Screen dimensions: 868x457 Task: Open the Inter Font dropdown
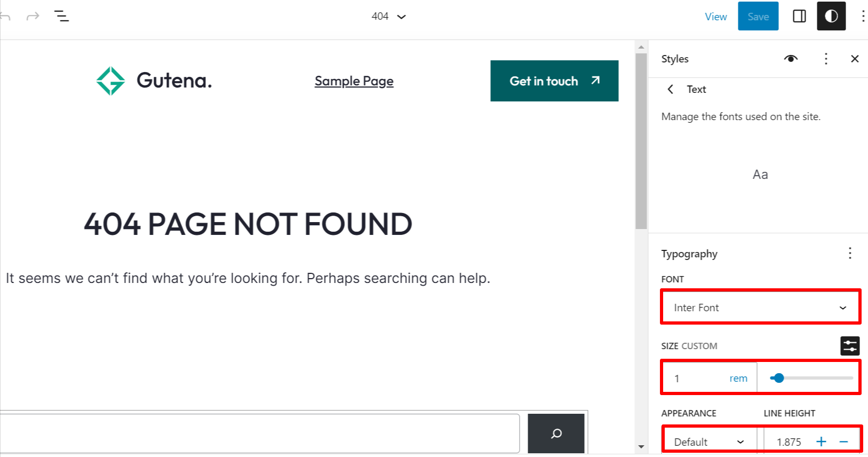tap(760, 308)
